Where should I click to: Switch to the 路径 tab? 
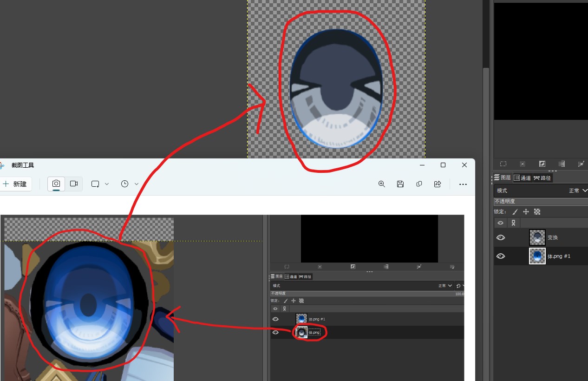coord(542,178)
